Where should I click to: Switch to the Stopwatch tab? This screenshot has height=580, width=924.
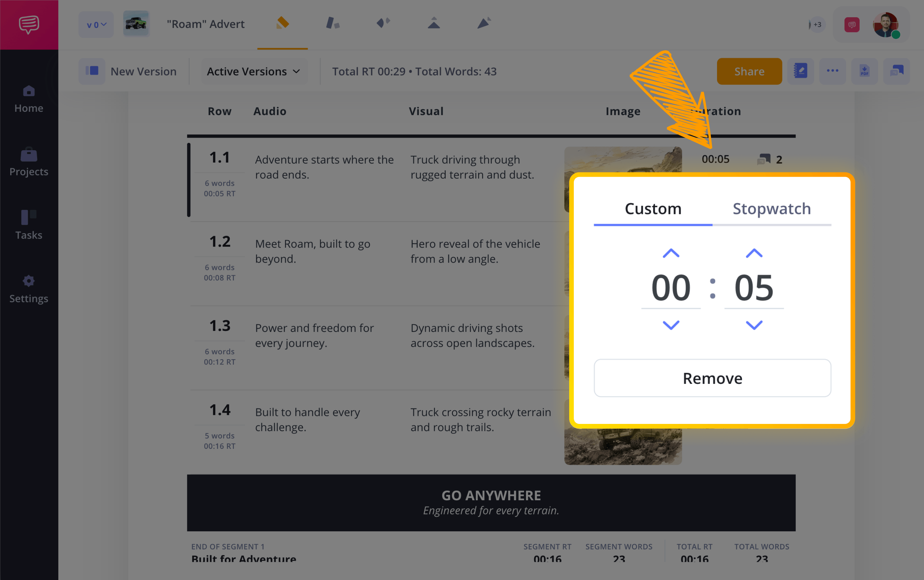pos(772,209)
